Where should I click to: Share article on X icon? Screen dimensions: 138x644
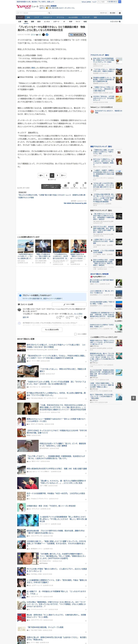pyautogui.click(x=43, y=35)
